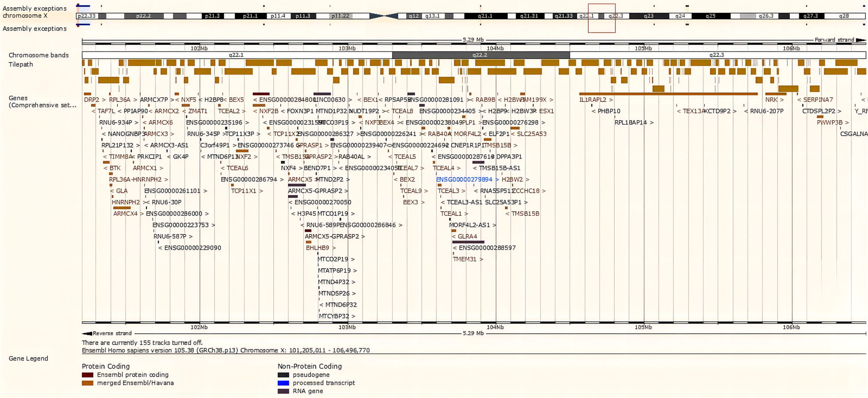The image size is (868, 398).
Task: Open the IL1RAPL2 gene label
Action: click(x=596, y=100)
